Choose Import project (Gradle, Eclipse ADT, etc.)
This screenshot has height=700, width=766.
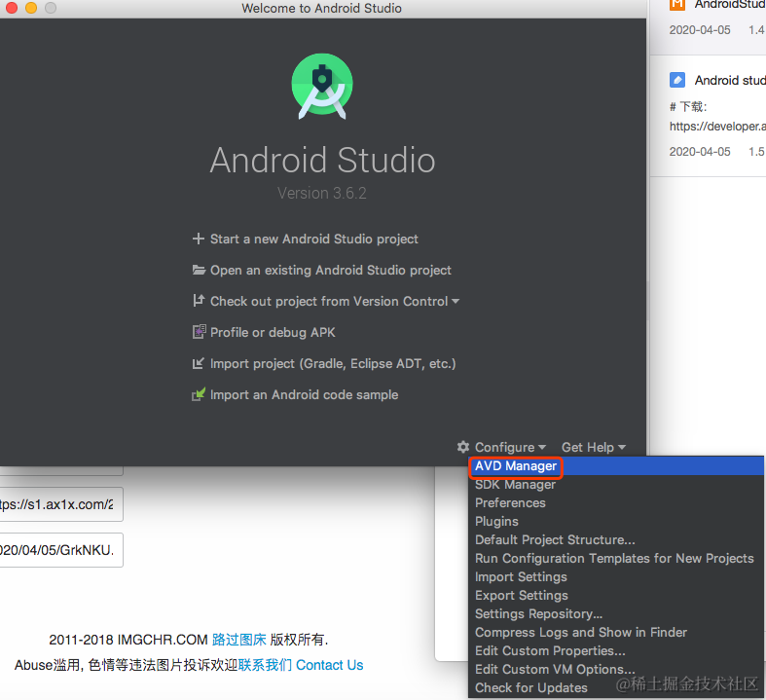click(x=333, y=364)
